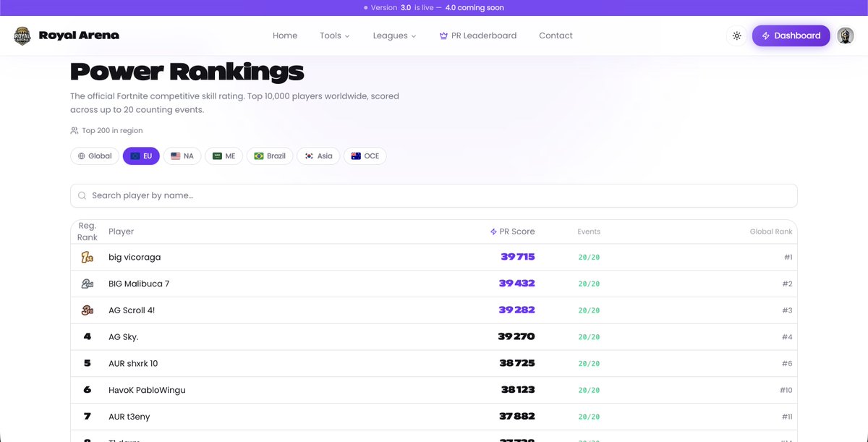The image size is (868, 442).
Task: Select the Asia region filter
Action: click(x=318, y=156)
